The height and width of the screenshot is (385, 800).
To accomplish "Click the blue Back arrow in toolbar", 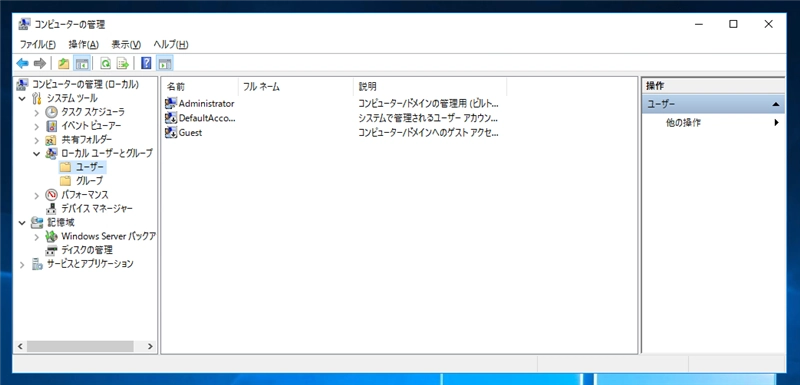I will point(22,63).
